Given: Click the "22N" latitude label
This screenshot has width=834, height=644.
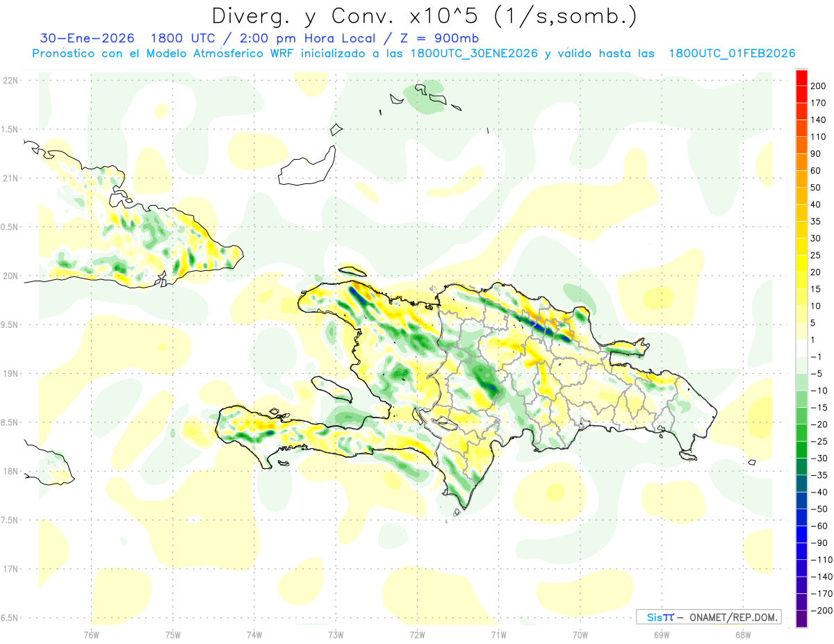Looking at the screenshot, I should [10, 80].
